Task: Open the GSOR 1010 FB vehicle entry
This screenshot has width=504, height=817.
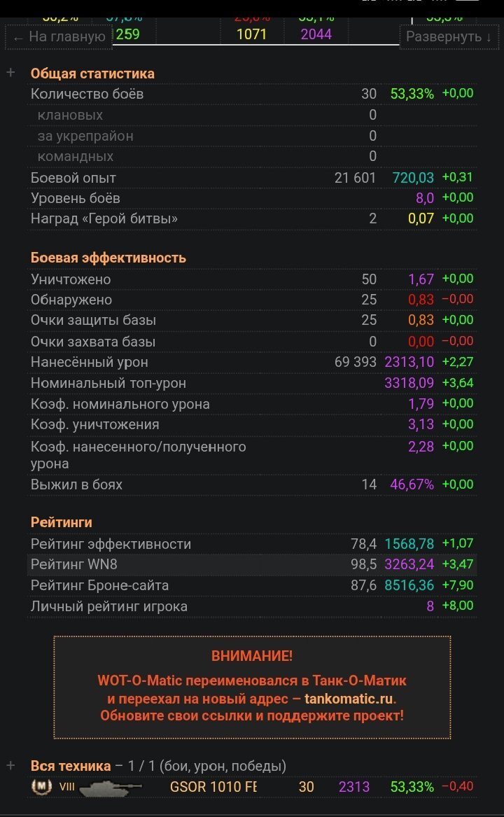Action: (x=252, y=787)
